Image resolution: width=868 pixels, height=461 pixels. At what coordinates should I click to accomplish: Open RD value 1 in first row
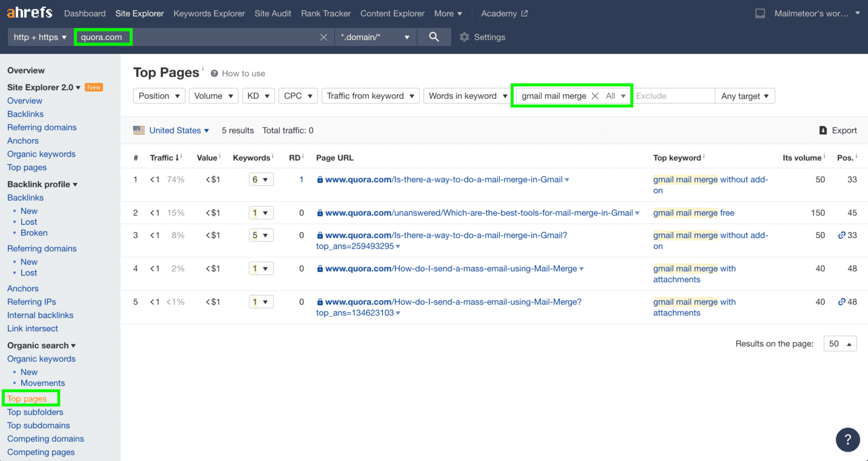(301, 179)
